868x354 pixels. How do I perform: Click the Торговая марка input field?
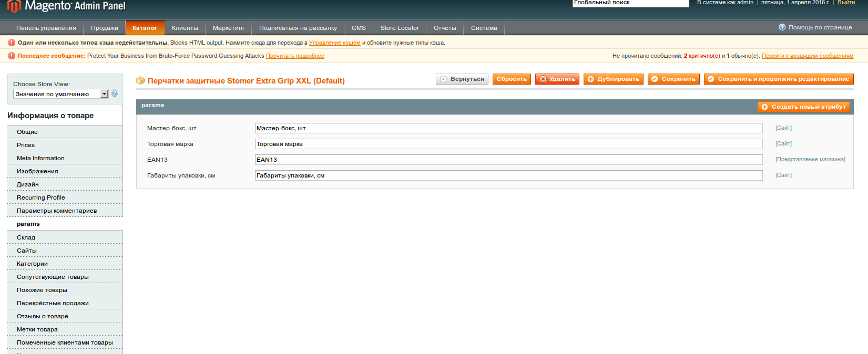[508, 144]
